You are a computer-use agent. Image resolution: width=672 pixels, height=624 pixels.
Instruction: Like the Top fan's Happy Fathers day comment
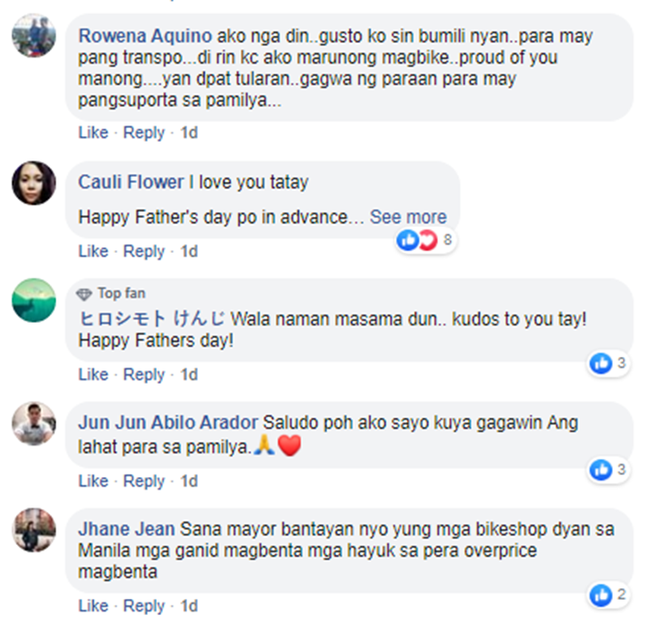93,375
